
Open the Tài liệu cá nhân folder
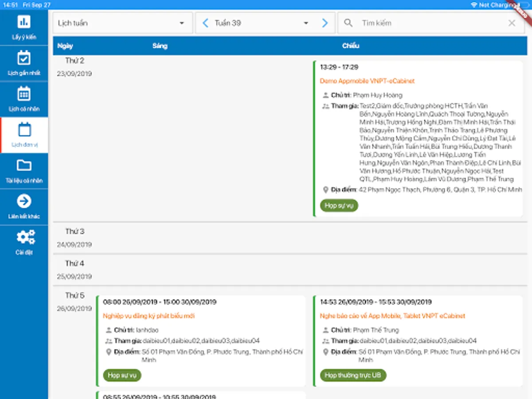pos(24,171)
